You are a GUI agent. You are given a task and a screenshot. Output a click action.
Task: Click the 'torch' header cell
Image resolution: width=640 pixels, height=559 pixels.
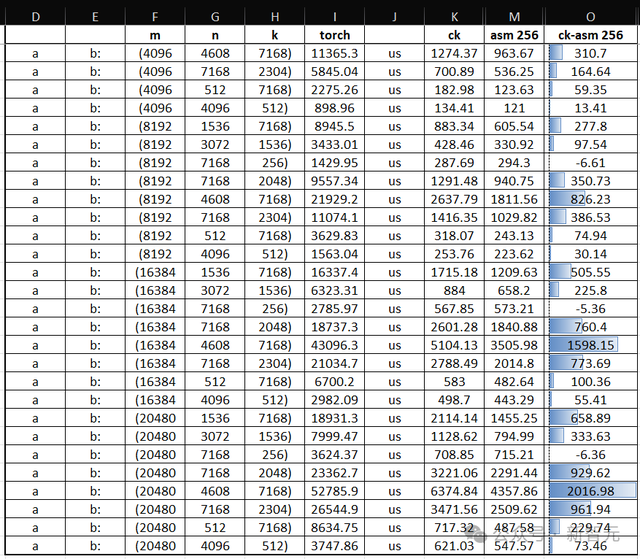(335, 35)
